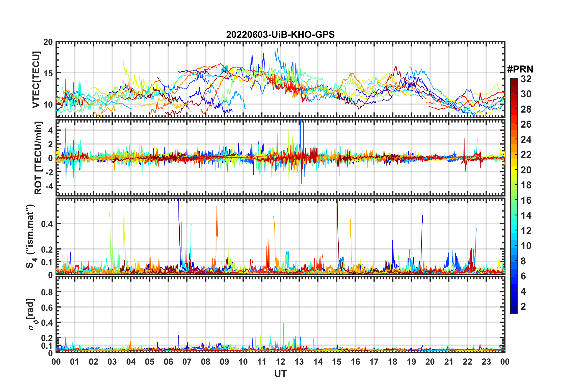Select UT axis hour label 23

[x=486, y=362]
